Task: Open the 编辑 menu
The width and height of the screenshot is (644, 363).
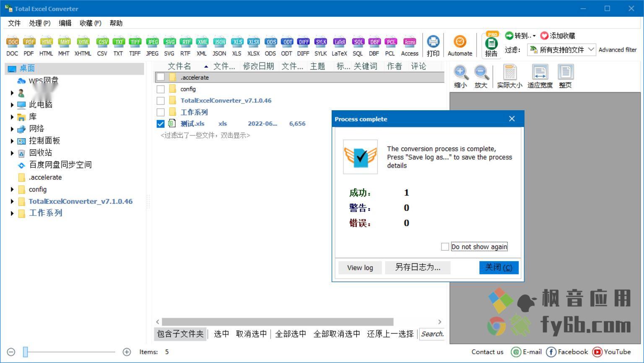Action: point(65,23)
